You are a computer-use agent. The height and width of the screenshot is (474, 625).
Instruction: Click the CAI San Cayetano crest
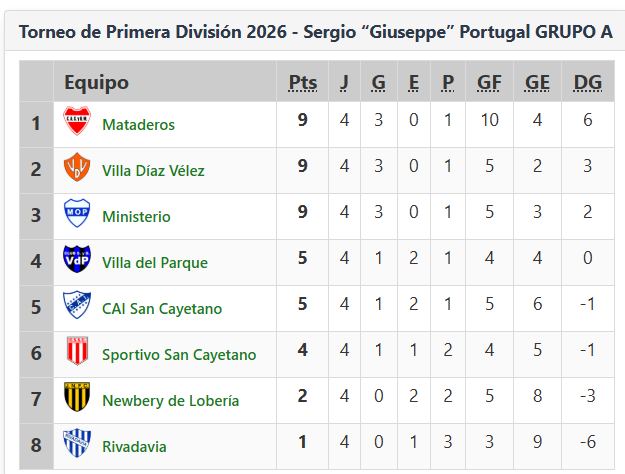pos(77,307)
